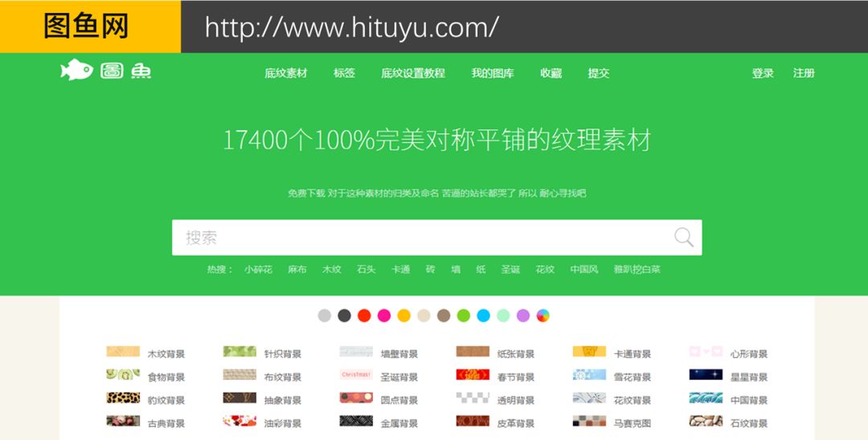Open 底纹设置教程 in the navigation

pos(413,73)
